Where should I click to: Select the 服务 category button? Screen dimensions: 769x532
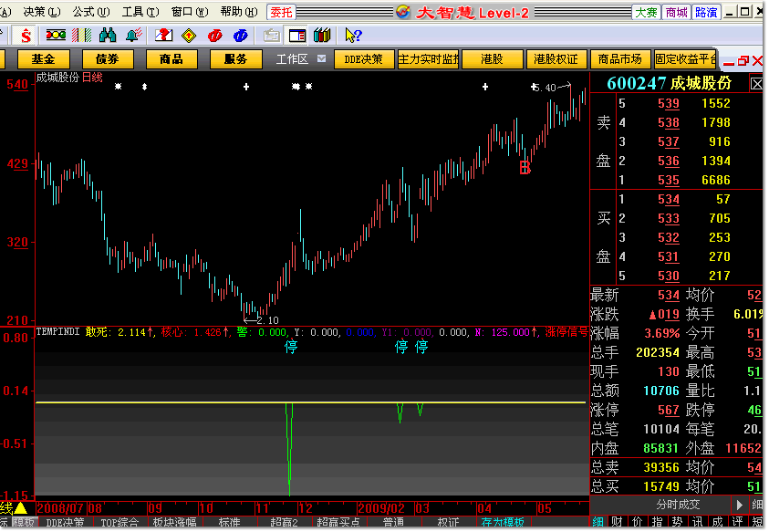click(235, 59)
